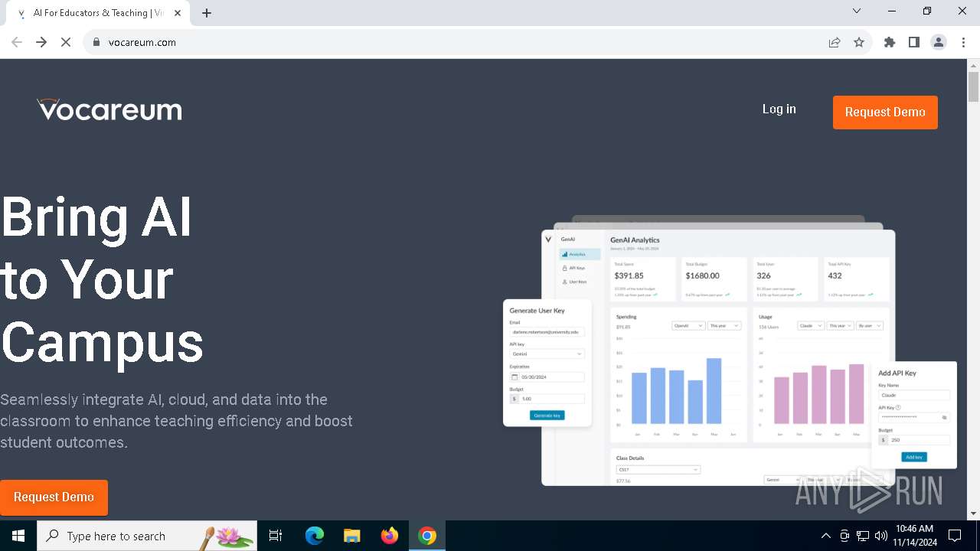Launch Microsoft Edge from taskbar
This screenshot has height=551, width=980.
pyautogui.click(x=315, y=536)
